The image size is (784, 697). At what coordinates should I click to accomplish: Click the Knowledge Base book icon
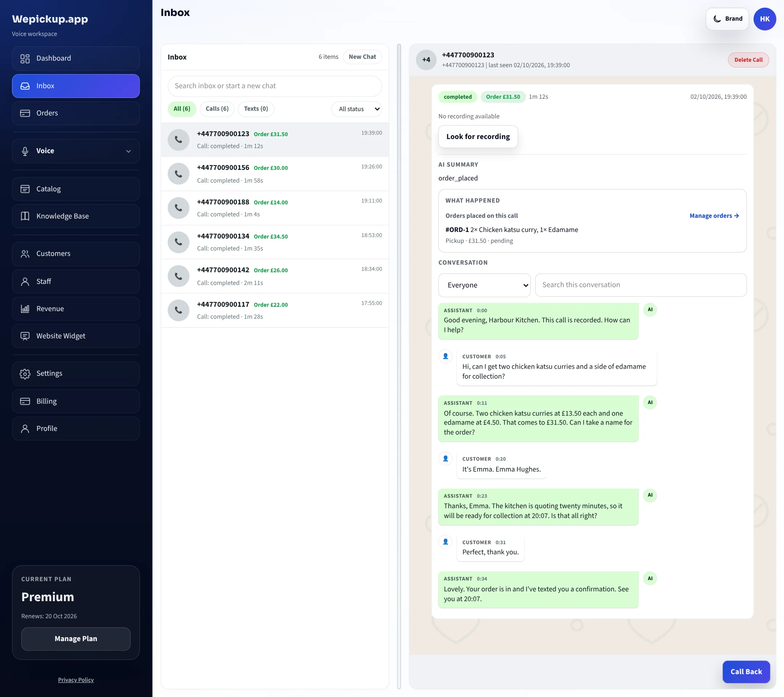[x=25, y=216]
